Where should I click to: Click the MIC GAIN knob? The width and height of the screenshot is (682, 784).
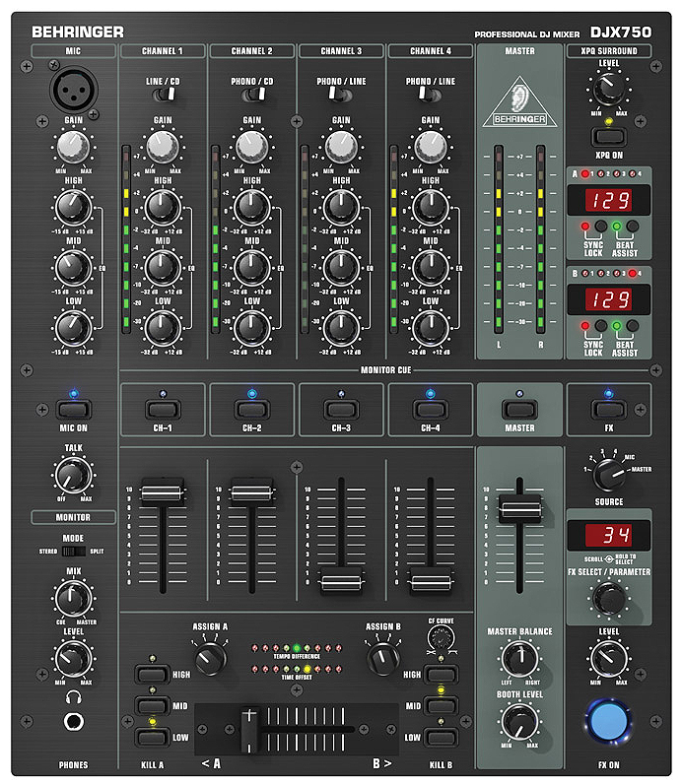tap(73, 147)
